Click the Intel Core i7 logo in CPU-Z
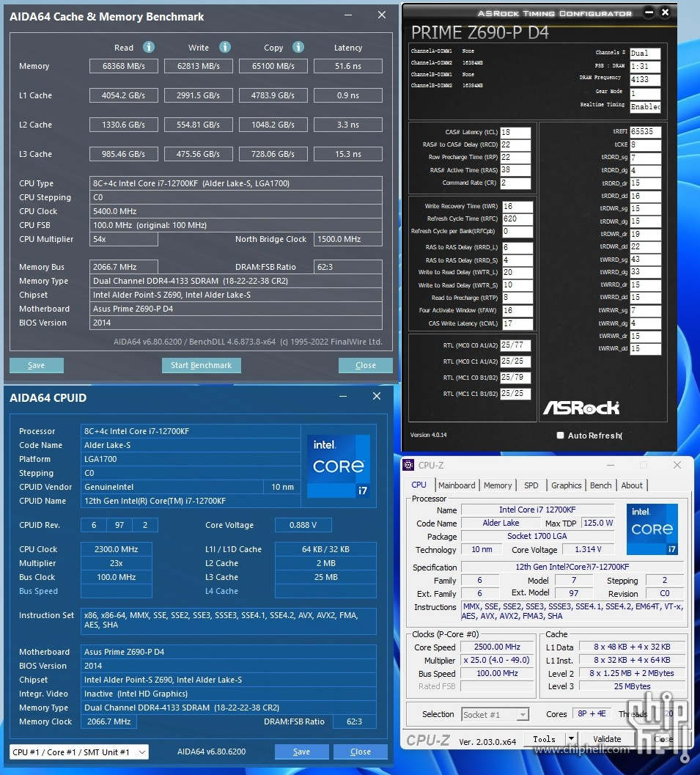The height and width of the screenshot is (775, 700). click(652, 529)
